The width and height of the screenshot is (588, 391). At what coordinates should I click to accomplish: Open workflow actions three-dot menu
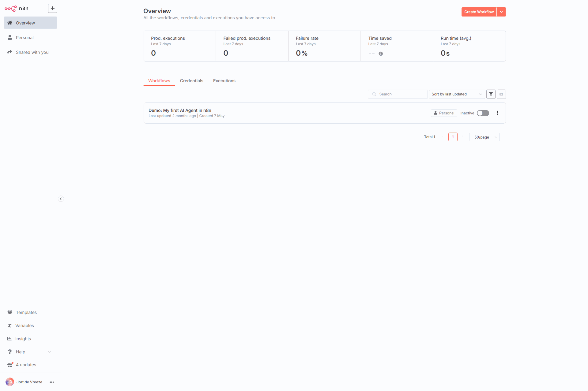(x=497, y=113)
